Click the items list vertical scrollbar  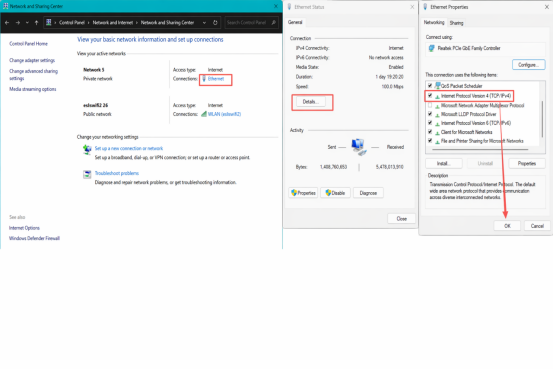click(x=542, y=119)
